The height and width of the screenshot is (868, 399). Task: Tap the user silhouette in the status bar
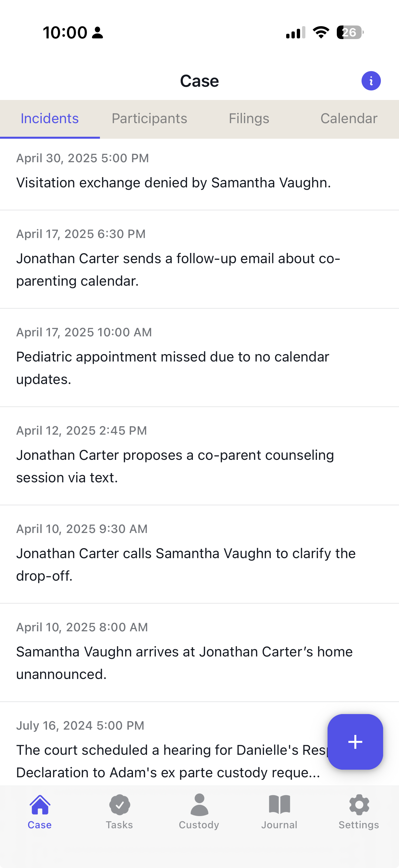(97, 32)
